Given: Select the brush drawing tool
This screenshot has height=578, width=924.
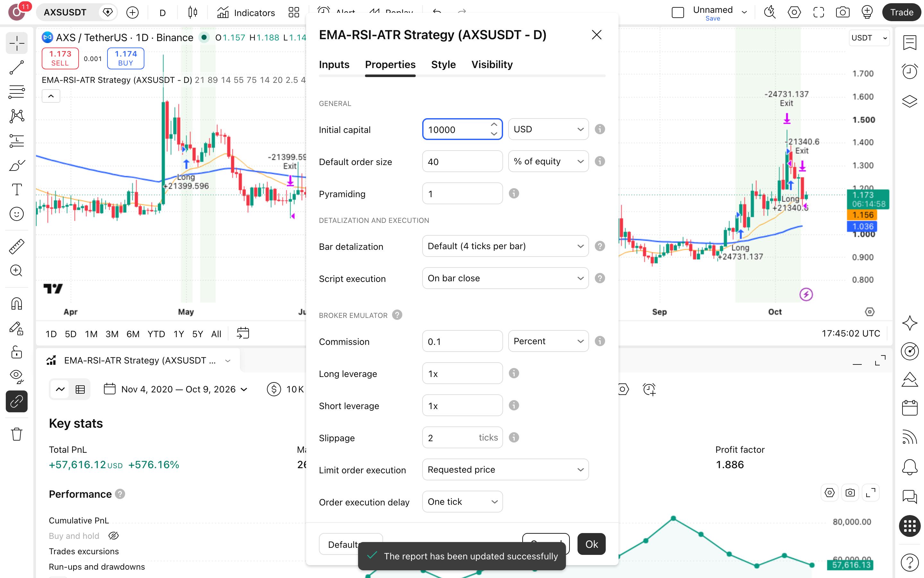Looking at the screenshot, I should click(17, 165).
